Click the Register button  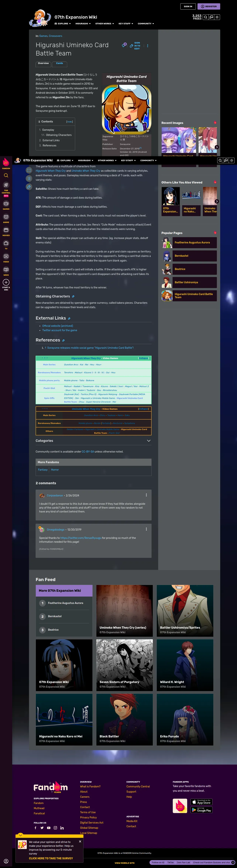209,6
